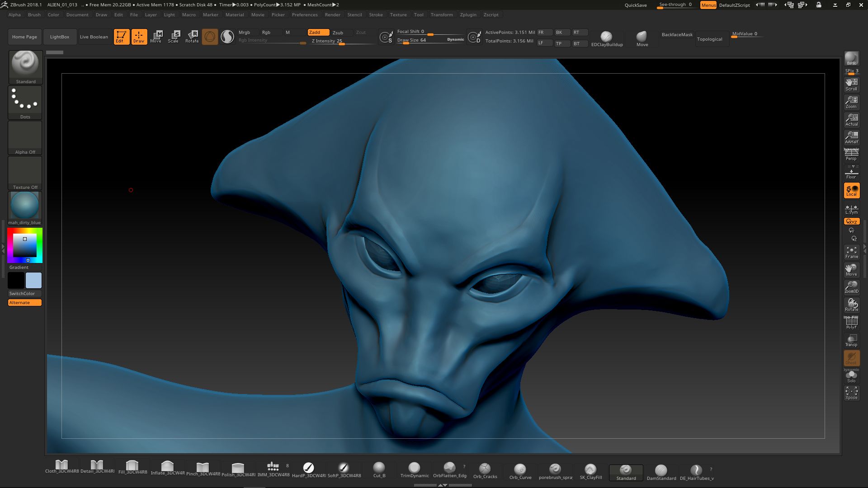868x488 pixels.
Task: Toggle Transp transparency mode
Action: point(851,340)
